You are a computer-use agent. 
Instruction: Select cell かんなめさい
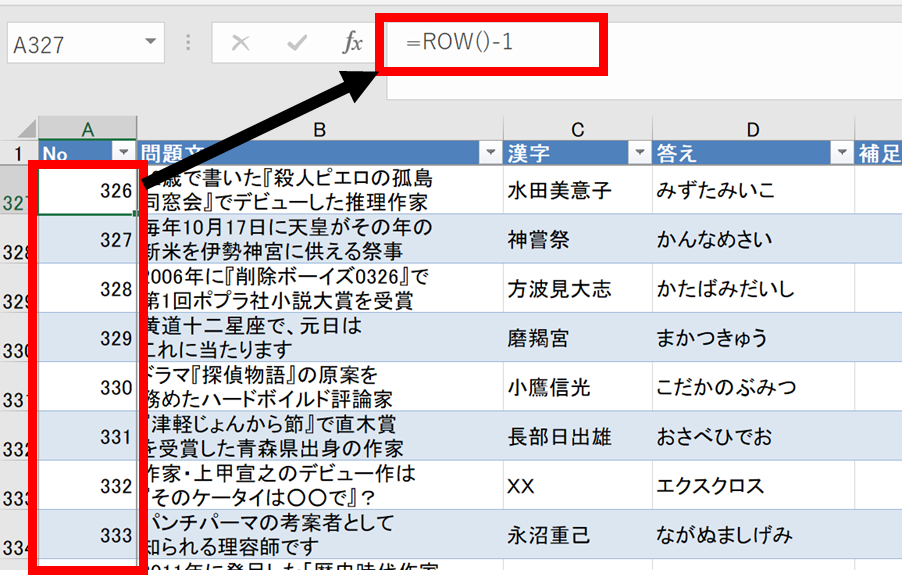754,239
